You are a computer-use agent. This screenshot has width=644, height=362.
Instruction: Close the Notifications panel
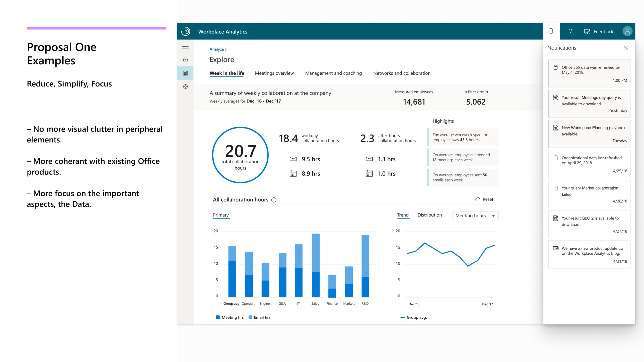click(626, 48)
